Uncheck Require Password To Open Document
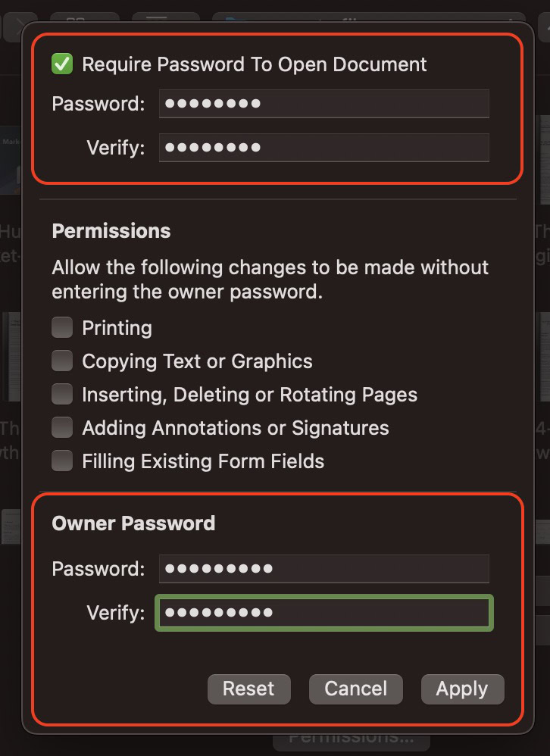This screenshot has height=756, width=550. pyautogui.click(x=62, y=64)
